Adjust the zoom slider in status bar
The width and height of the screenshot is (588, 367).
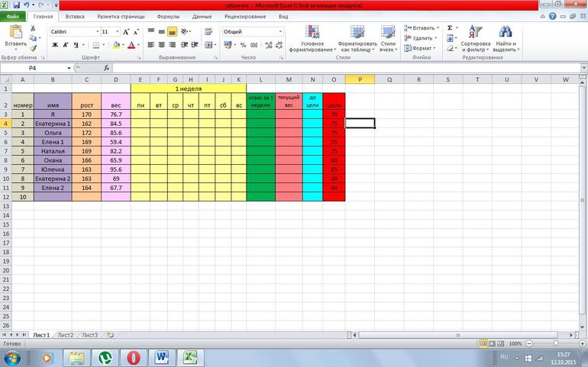[x=552, y=344]
